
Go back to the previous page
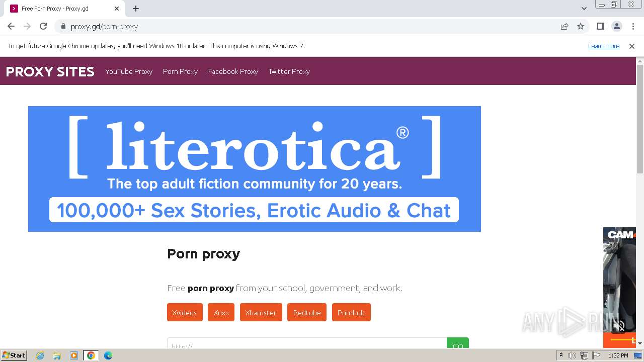point(11,26)
